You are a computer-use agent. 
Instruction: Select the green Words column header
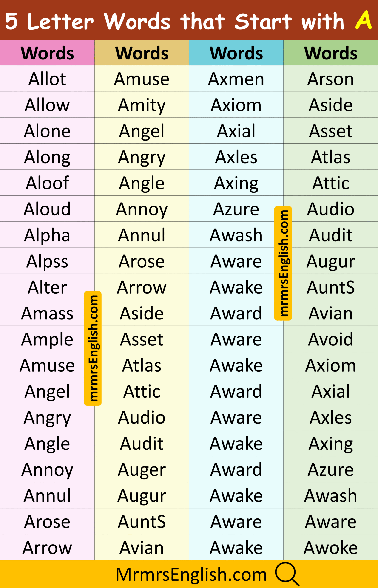[330, 53]
